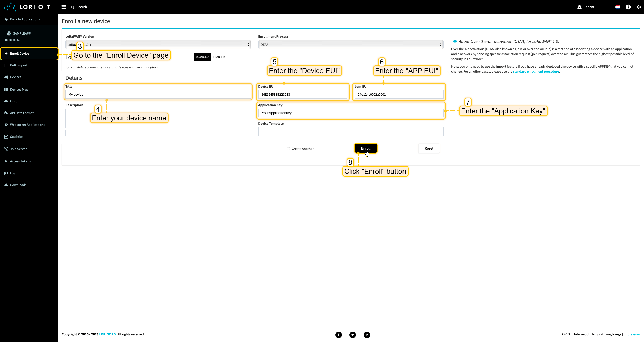This screenshot has height=342, width=644.
Task: Check the Create Another checkbox
Action: tap(288, 149)
